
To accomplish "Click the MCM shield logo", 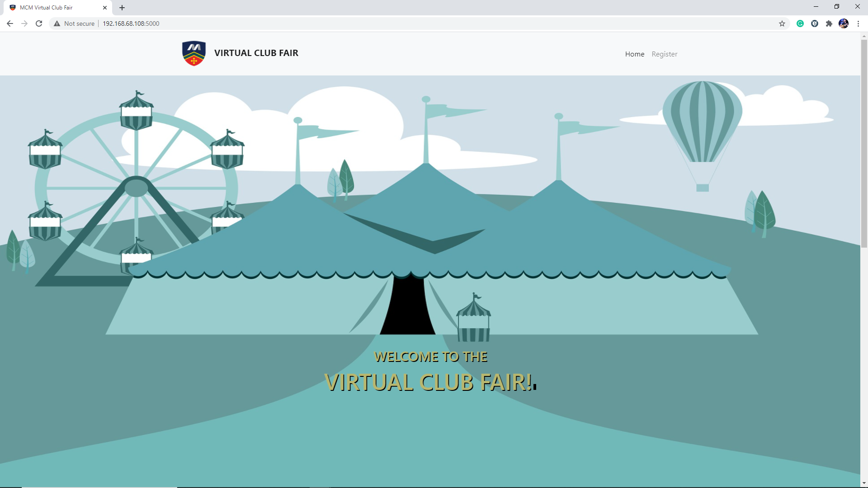I will pos(193,53).
